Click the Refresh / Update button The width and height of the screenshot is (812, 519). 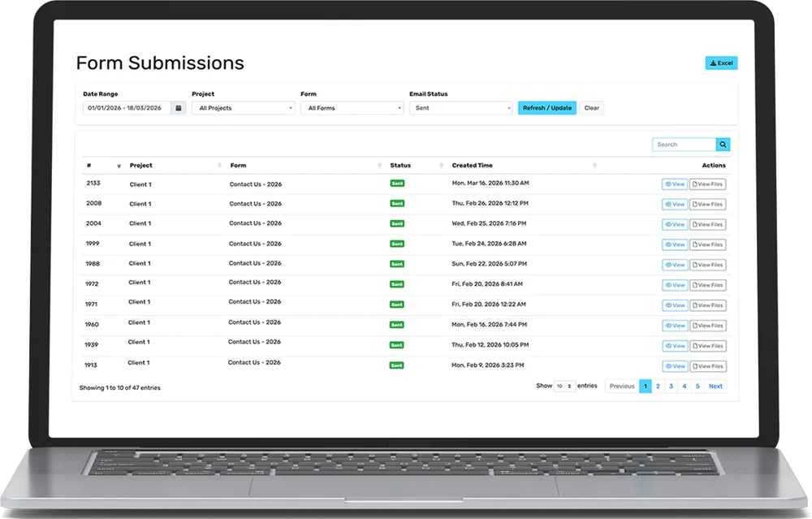(x=546, y=108)
